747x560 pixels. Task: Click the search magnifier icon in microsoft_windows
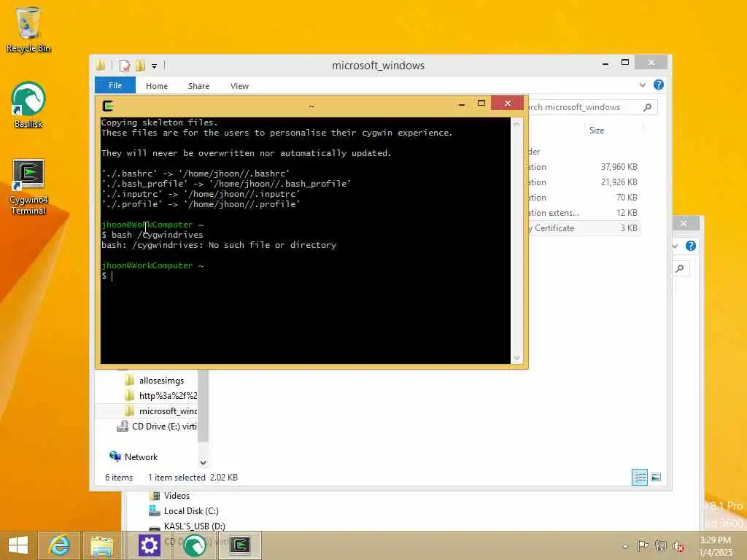[x=648, y=107]
